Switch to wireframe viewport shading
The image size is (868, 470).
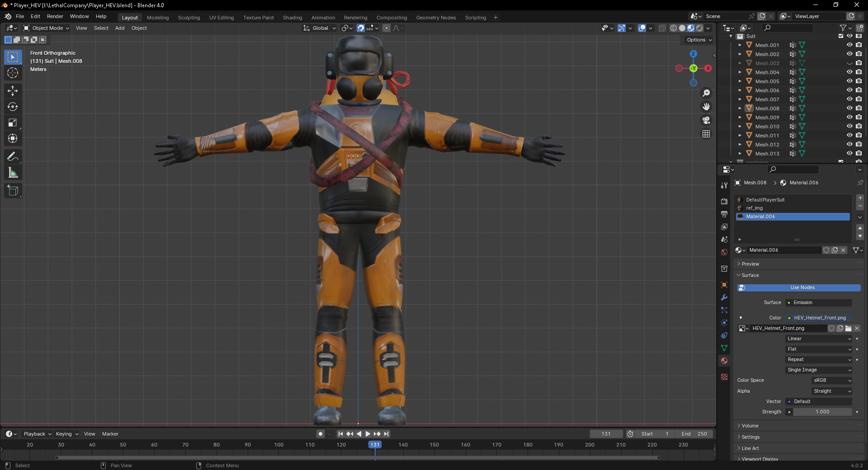coord(674,28)
